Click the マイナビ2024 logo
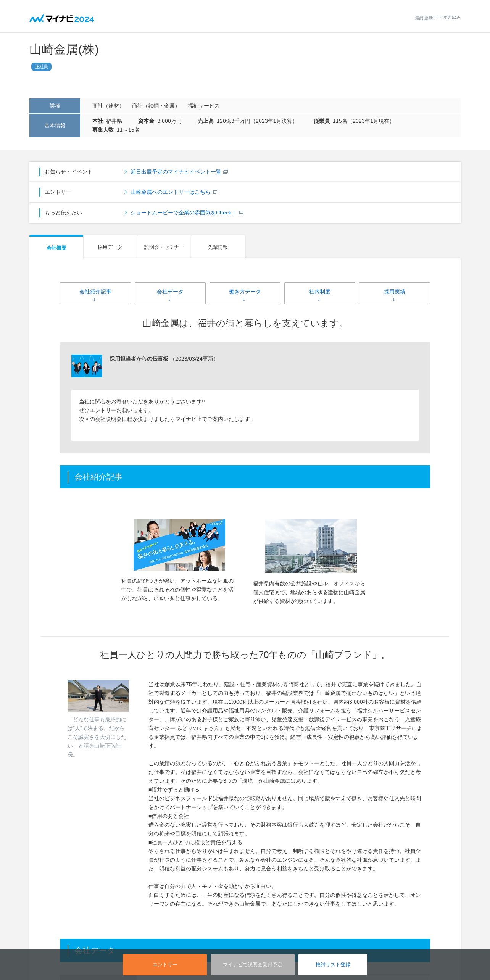The height and width of the screenshot is (980, 490). click(x=62, y=19)
